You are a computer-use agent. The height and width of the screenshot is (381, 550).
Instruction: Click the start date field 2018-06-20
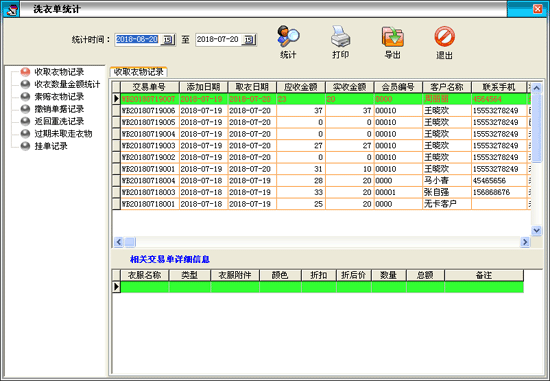coord(137,39)
